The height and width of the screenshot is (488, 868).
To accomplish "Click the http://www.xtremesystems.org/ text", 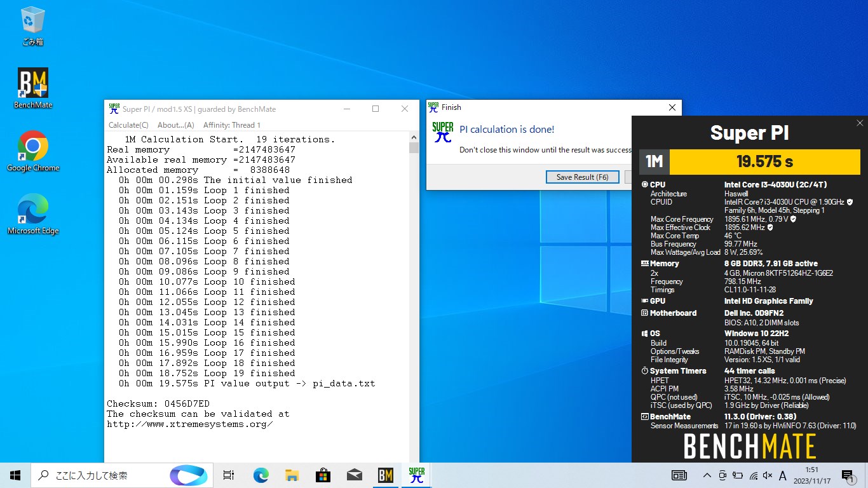I will tap(190, 424).
